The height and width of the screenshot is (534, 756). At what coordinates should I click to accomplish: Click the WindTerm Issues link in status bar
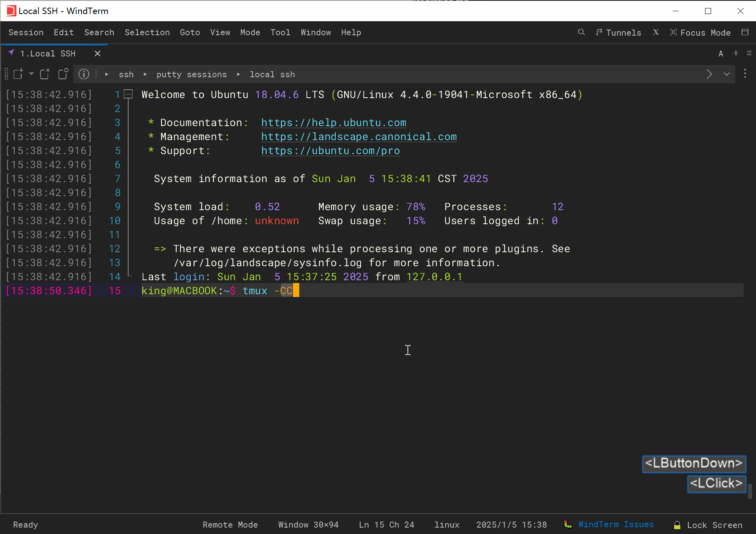point(616,524)
